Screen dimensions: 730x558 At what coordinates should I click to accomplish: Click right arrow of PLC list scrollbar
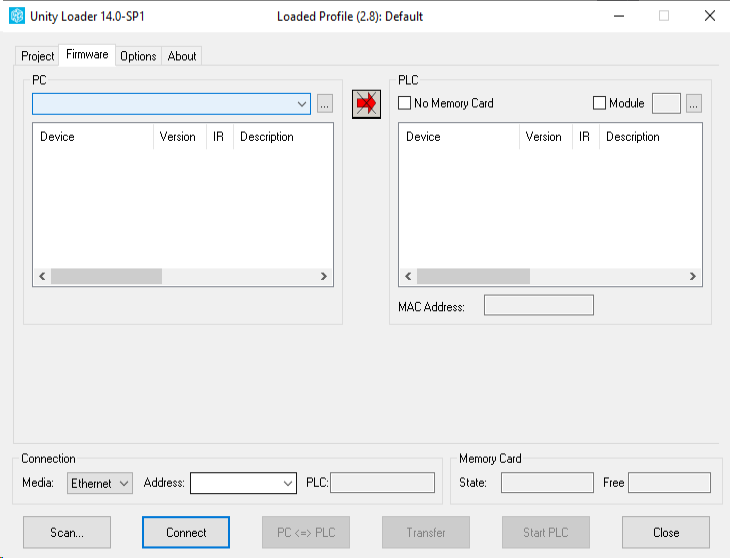point(692,276)
